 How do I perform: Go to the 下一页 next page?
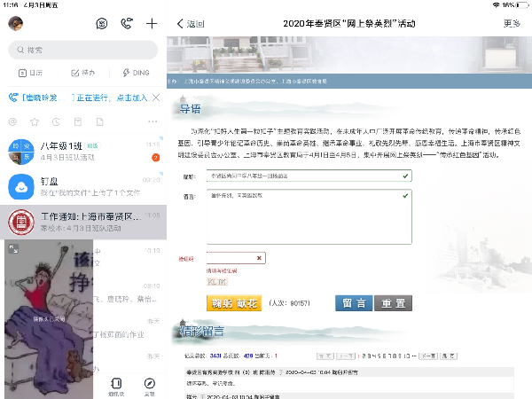pos(428,356)
